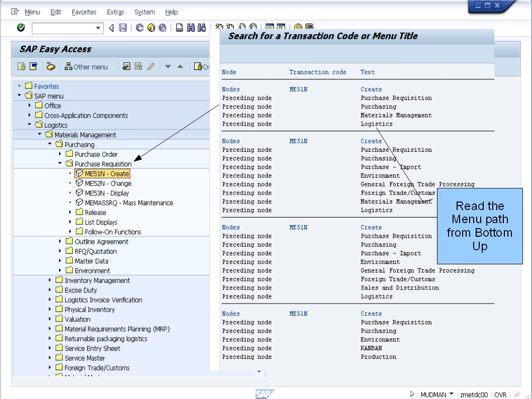Viewport: 532px width, 399px height.
Task: Click the Add to Favorites icon
Action: pos(126,66)
